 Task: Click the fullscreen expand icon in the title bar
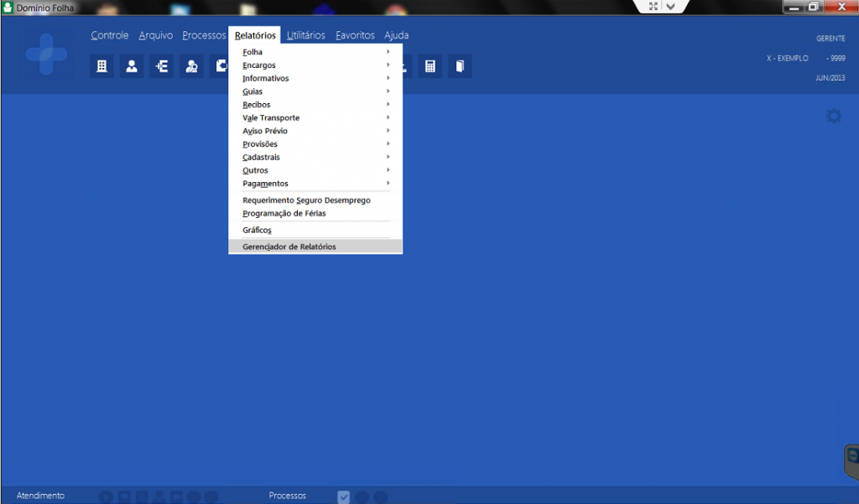[653, 6]
